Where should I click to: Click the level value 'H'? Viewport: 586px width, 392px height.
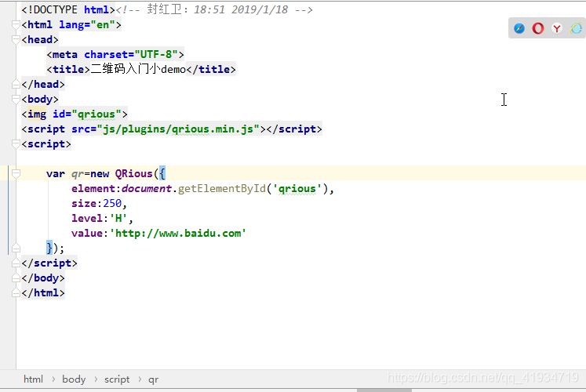point(118,219)
